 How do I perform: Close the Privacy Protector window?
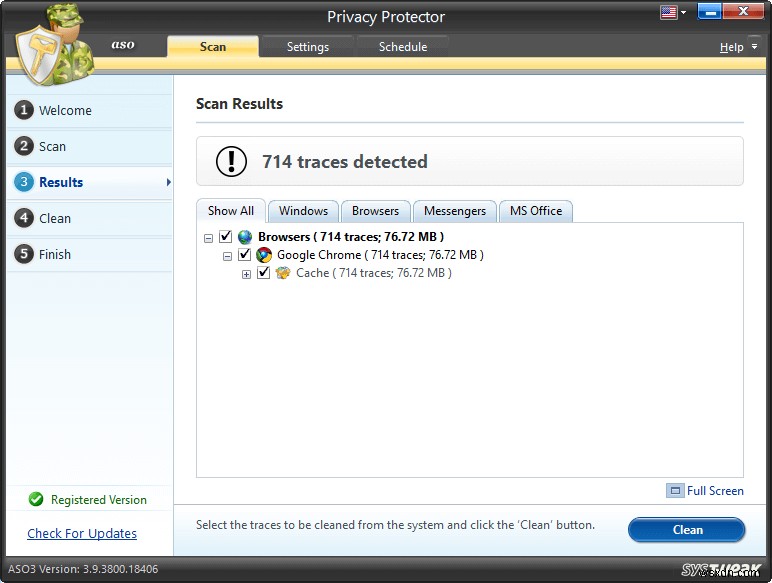coord(743,11)
